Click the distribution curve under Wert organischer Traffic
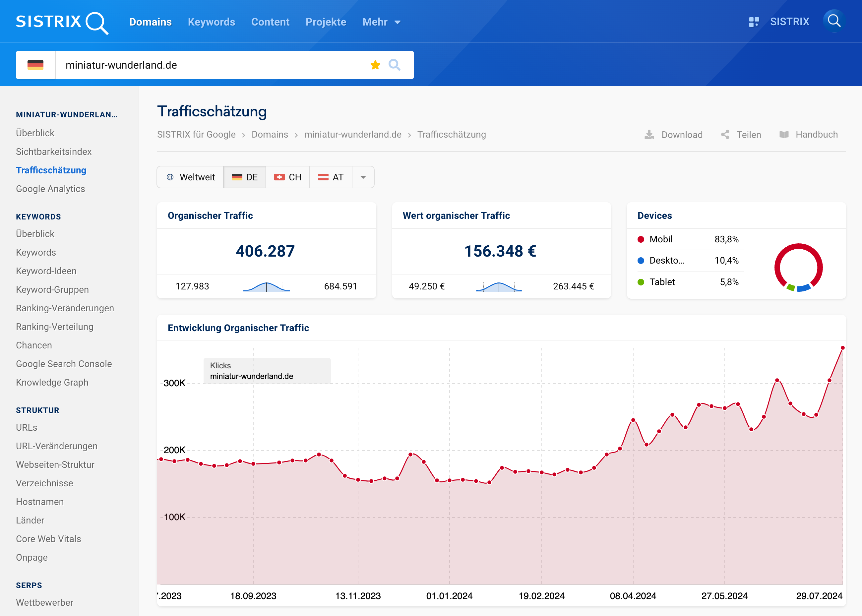Viewport: 862px width, 616px height. [x=499, y=287]
